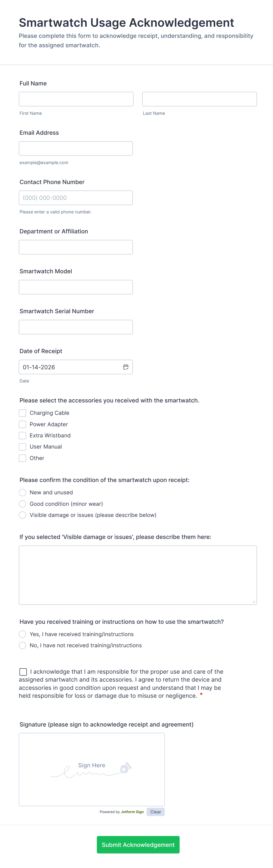Check the Other accessory option
The image size is (273, 868).
click(22, 458)
